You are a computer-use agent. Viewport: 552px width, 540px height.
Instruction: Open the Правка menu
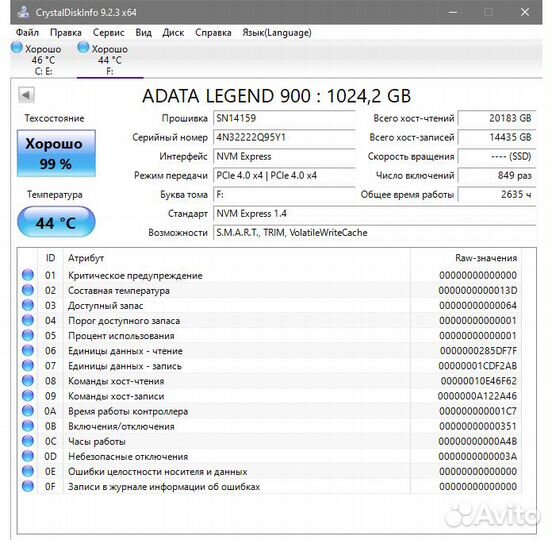66,33
